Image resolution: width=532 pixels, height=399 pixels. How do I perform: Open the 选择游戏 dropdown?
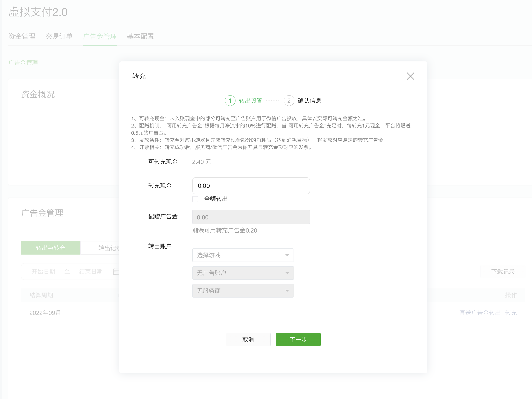[243, 255]
